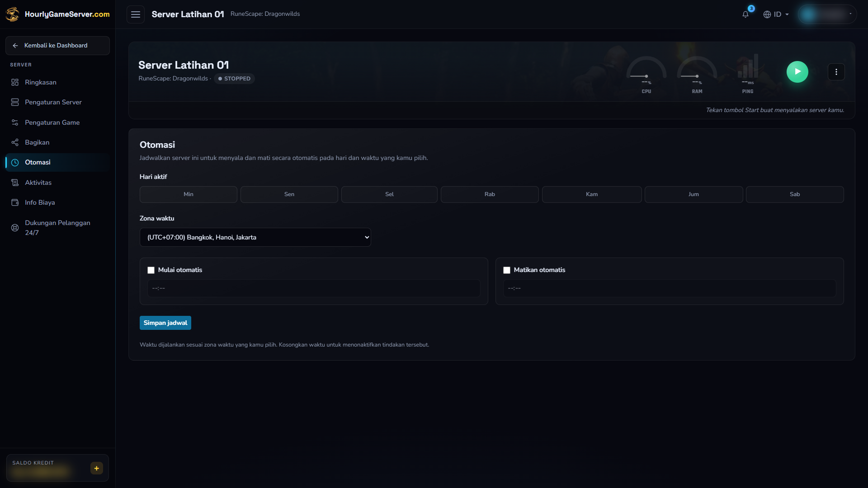The image size is (868, 488).
Task: Start the server with play button
Action: tap(797, 72)
